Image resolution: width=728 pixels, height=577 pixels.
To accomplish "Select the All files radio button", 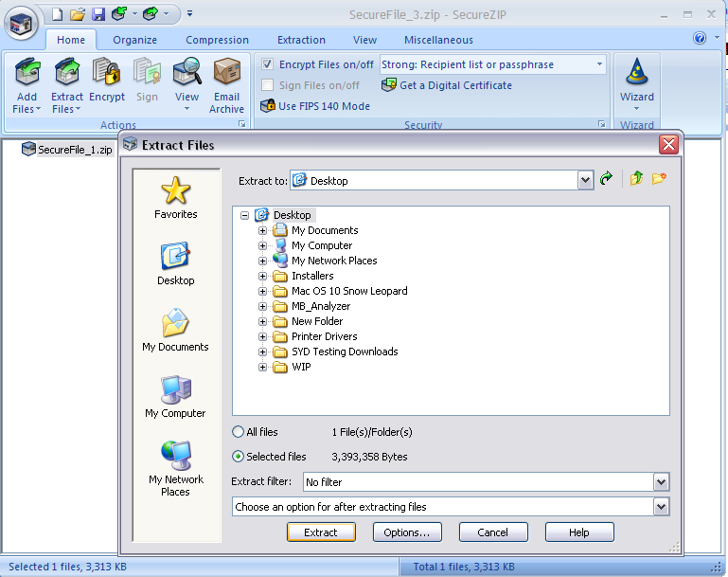I will click(x=238, y=432).
